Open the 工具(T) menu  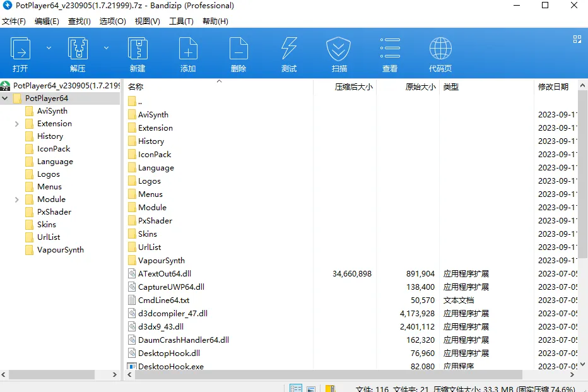[181, 21]
